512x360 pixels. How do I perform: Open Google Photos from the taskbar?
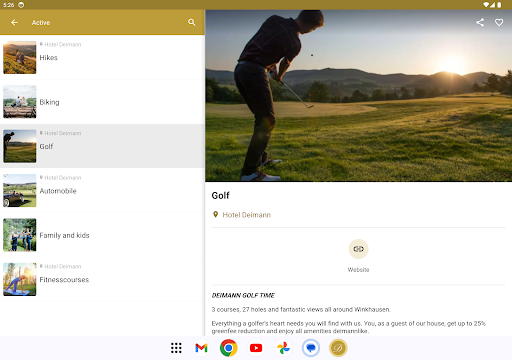coord(283,348)
